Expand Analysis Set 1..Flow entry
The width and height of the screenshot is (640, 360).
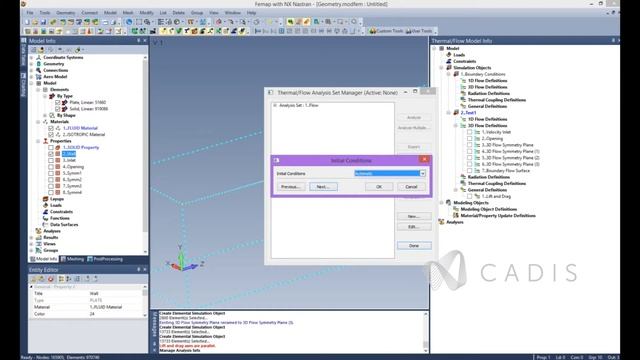(x=275, y=105)
